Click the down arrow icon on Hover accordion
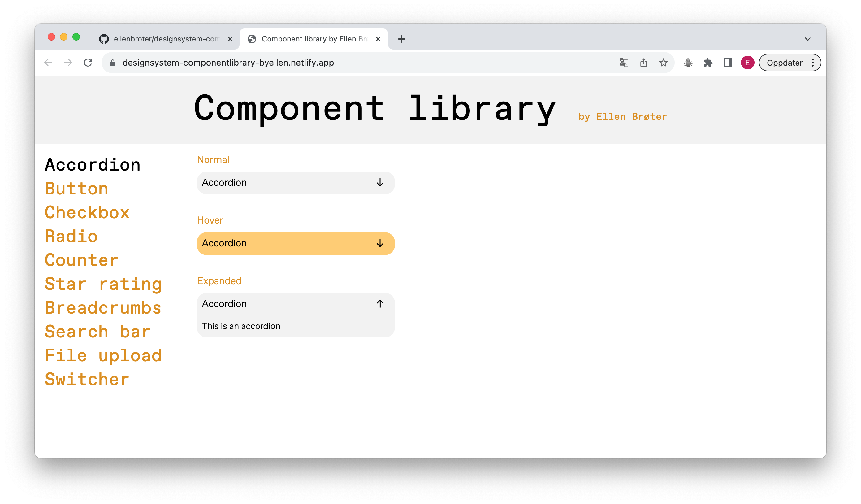 pos(380,243)
